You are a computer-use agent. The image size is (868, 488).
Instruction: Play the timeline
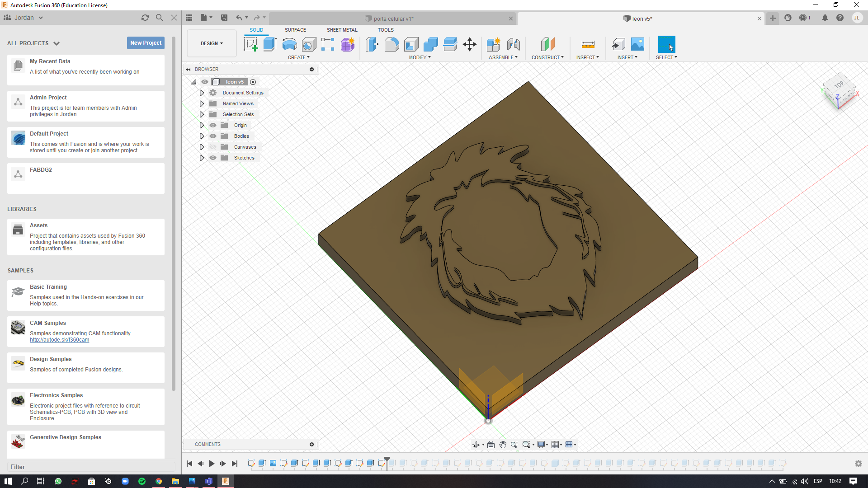pos(212,464)
